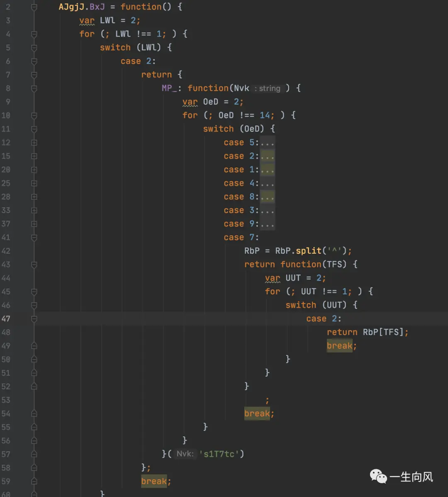Expand the gutter fold marker on line 15
This screenshot has width=448, height=497.
coord(34,156)
